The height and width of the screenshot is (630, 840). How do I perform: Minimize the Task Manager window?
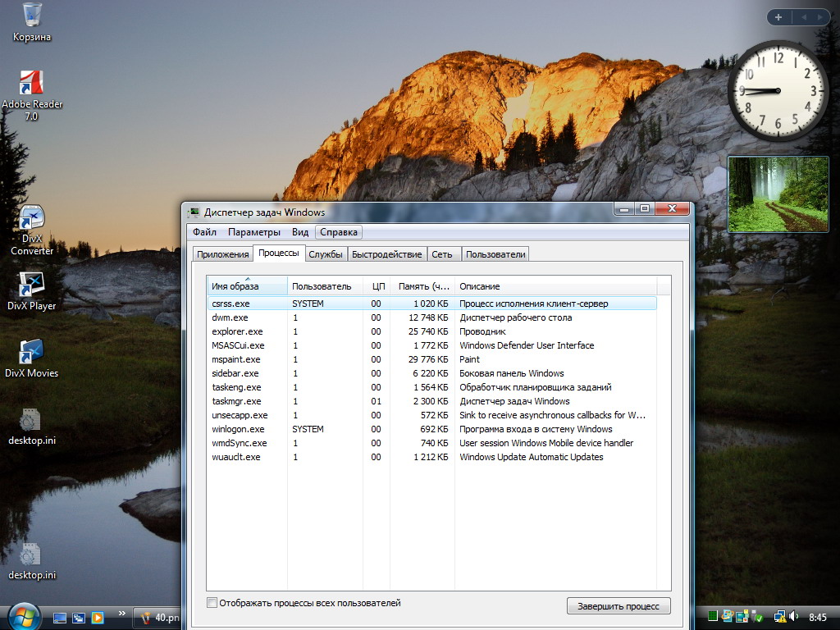coord(624,209)
